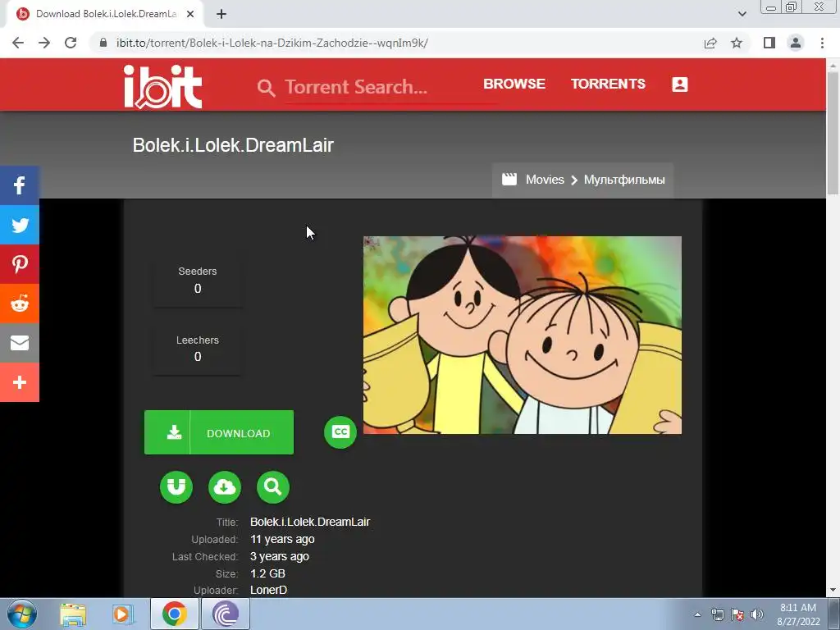Click the scrollbar down arrow
The width and height of the screenshot is (840, 630).
833,590
